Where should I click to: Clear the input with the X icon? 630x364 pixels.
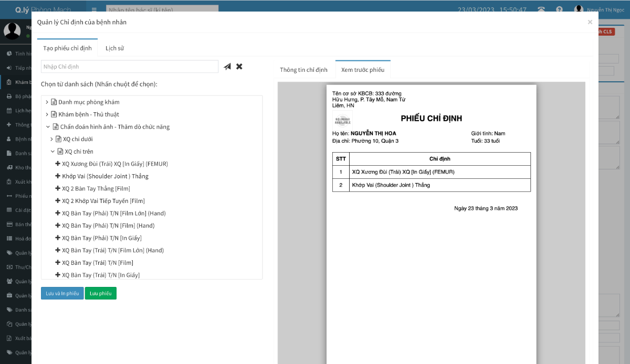239,66
